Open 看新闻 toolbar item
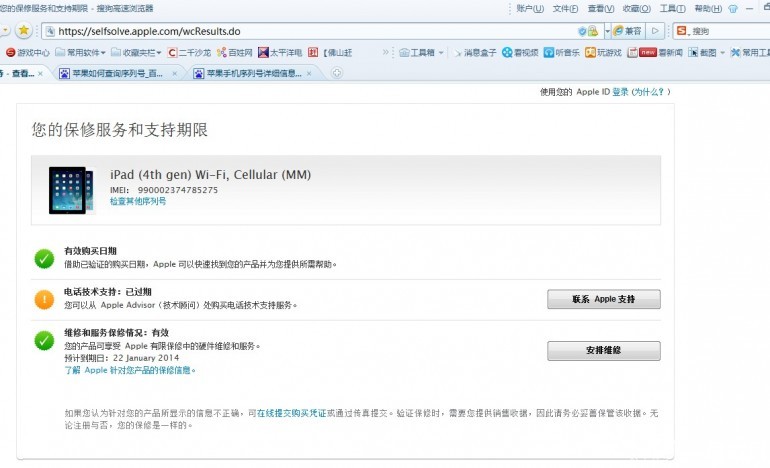 pos(655,52)
